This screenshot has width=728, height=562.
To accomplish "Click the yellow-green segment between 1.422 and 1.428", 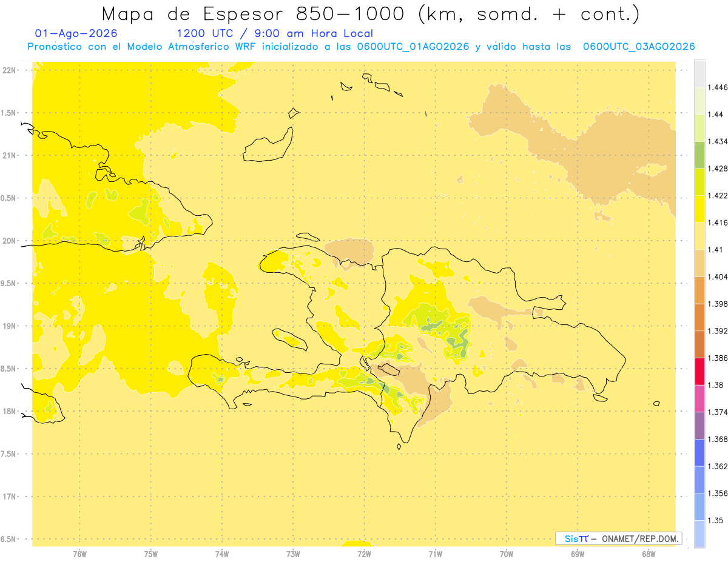I will click(x=700, y=182).
